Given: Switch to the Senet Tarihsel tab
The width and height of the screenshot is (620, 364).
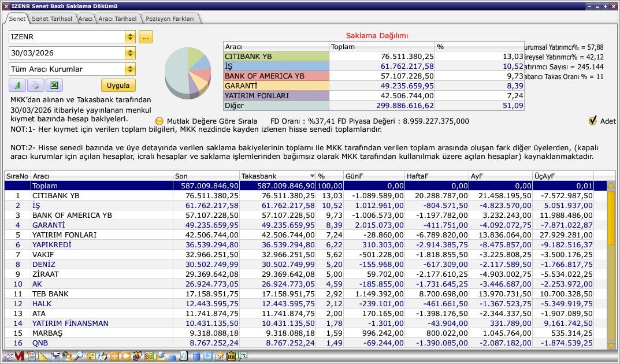Looking at the screenshot, I should (x=51, y=18).
